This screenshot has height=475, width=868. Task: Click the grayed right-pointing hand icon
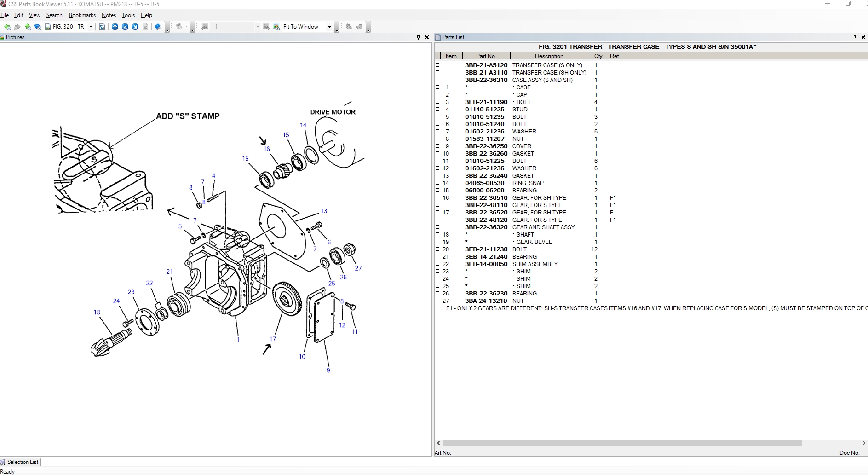(x=359, y=27)
